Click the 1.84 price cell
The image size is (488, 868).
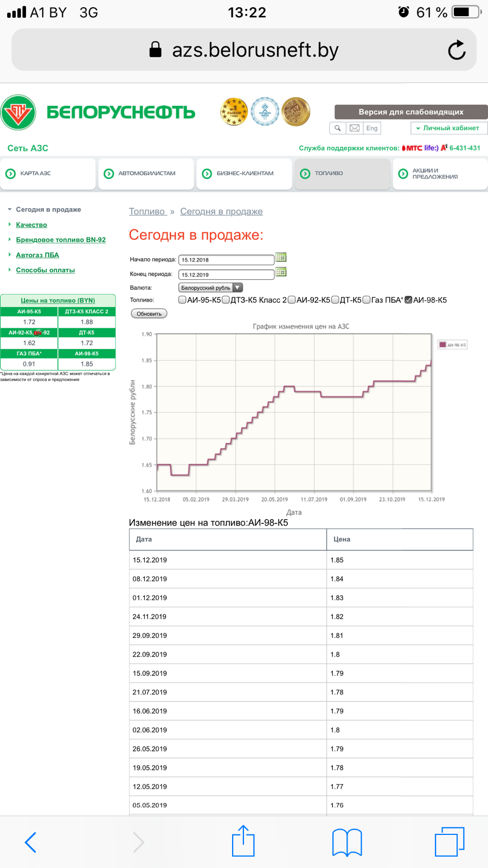[x=400, y=579]
